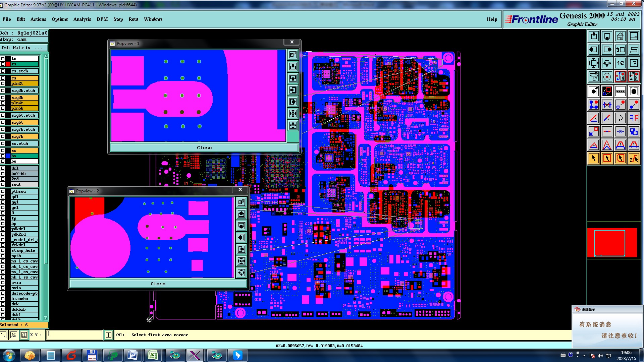The height and width of the screenshot is (362, 644).
Task: Click the pan left arrow in Popview - 1
Action: point(293,90)
